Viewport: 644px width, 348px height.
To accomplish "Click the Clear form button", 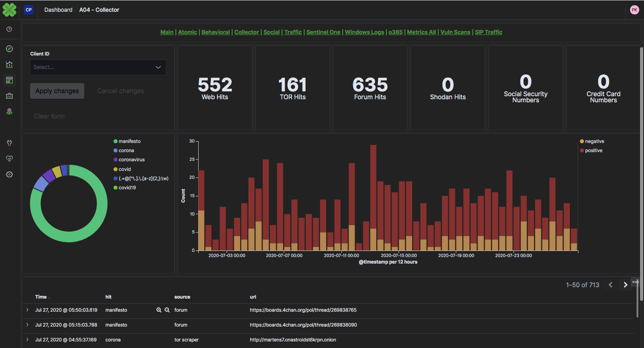I will [x=49, y=116].
